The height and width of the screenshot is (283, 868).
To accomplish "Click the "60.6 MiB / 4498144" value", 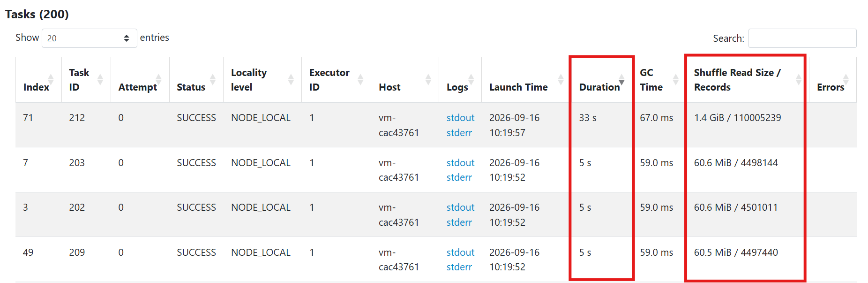I will point(736,163).
